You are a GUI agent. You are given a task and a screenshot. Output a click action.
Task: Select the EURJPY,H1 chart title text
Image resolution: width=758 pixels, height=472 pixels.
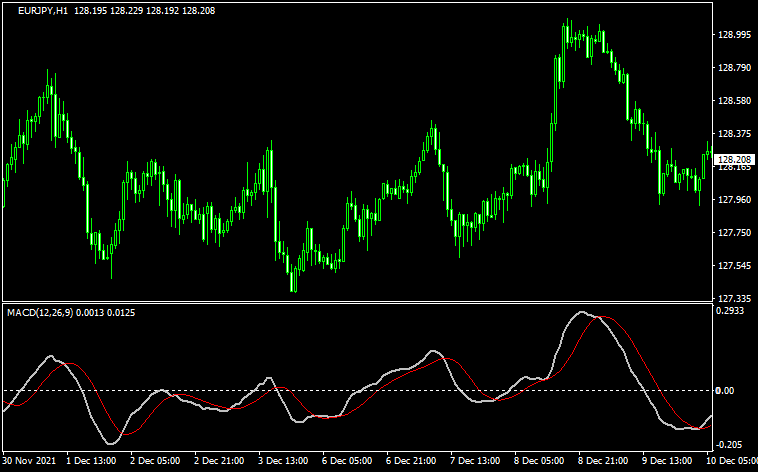click(x=44, y=11)
